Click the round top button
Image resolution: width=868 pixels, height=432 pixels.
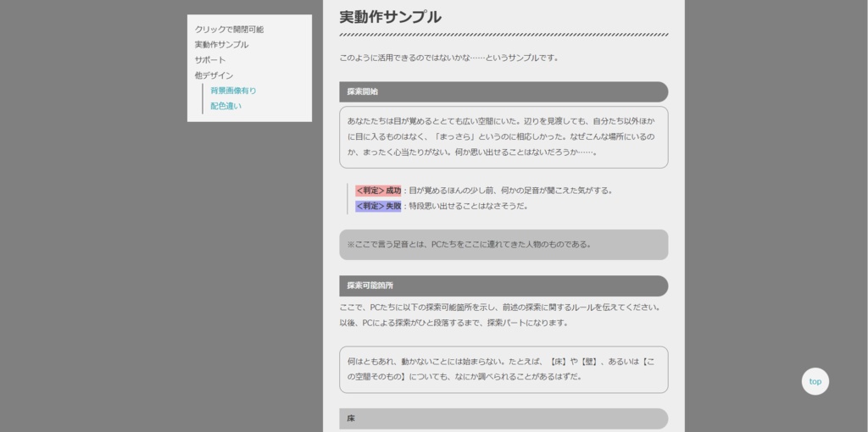pos(815,381)
